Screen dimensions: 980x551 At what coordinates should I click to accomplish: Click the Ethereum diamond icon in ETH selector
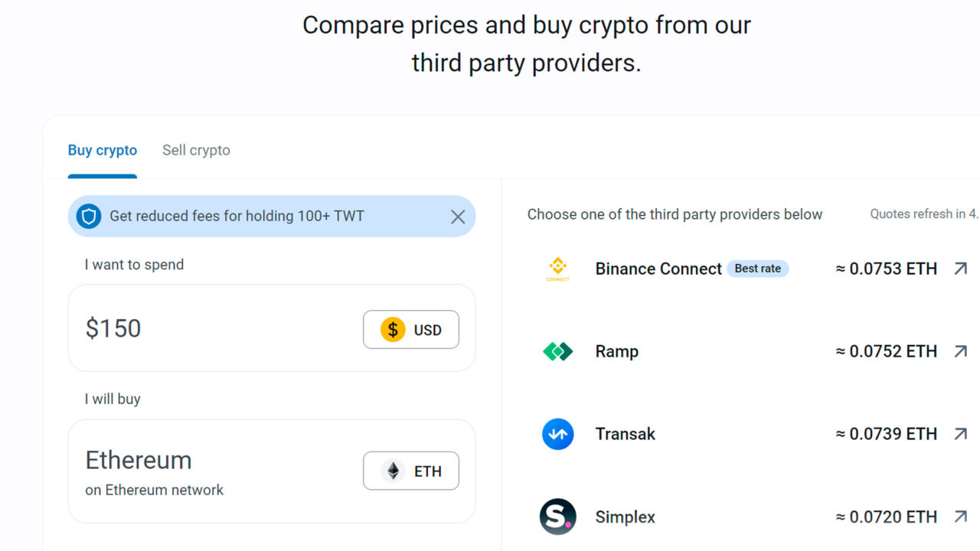(391, 471)
